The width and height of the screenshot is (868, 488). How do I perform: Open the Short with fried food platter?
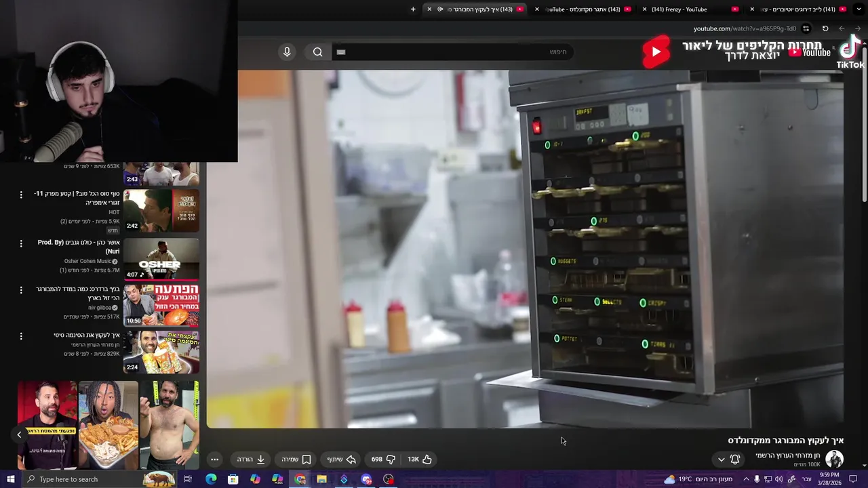[x=108, y=425]
